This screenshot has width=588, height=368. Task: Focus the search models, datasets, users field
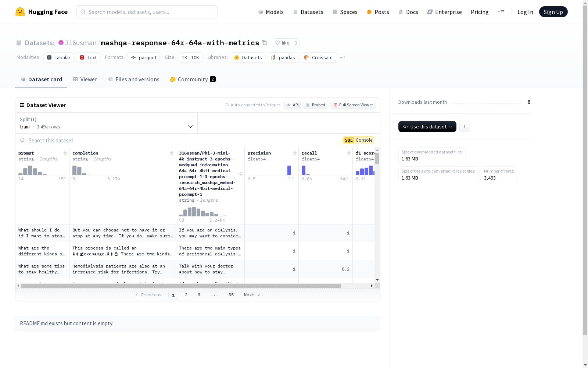[147, 12]
